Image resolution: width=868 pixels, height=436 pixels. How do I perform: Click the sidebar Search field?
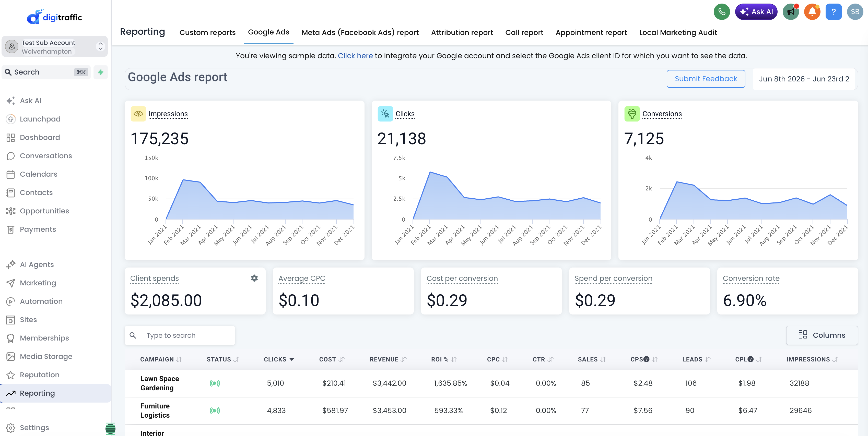(46, 72)
